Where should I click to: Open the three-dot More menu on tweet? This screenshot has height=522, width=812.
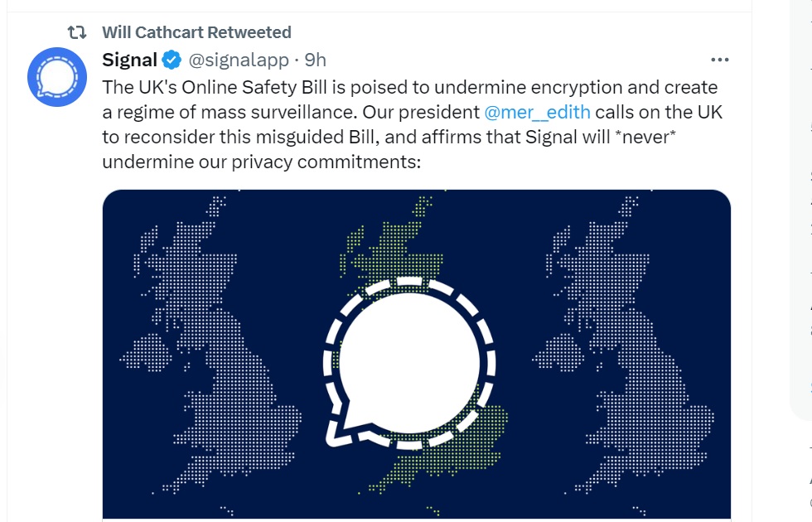pos(720,60)
